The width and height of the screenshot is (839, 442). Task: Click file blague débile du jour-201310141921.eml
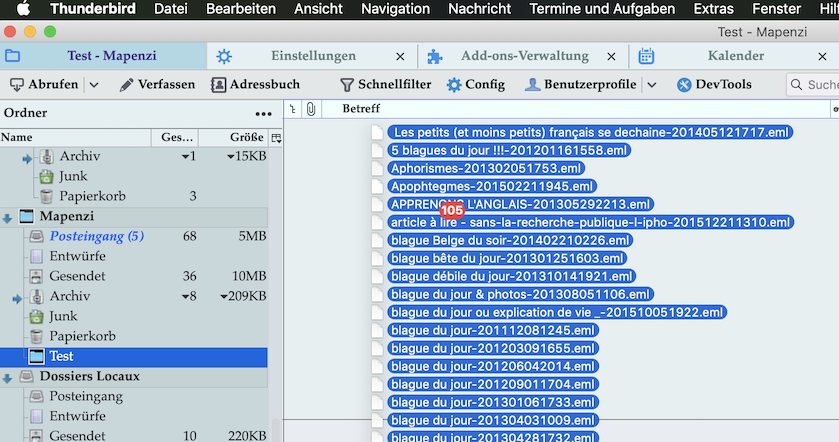point(512,277)
